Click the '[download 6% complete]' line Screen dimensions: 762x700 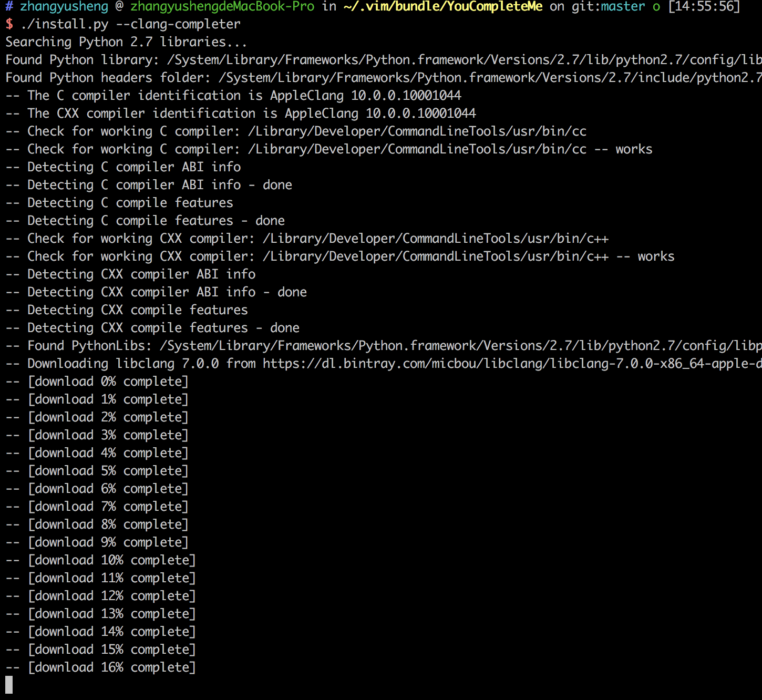[97, 489]
